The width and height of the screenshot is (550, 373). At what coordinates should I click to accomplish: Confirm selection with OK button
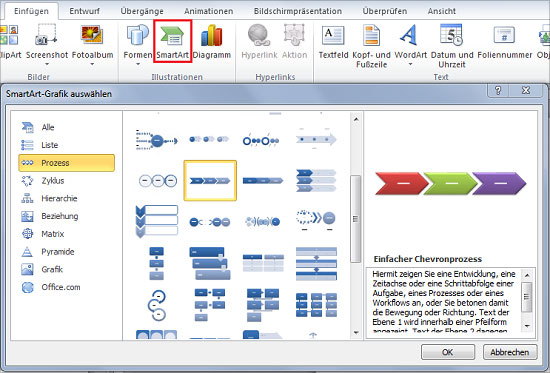point(448,352)
